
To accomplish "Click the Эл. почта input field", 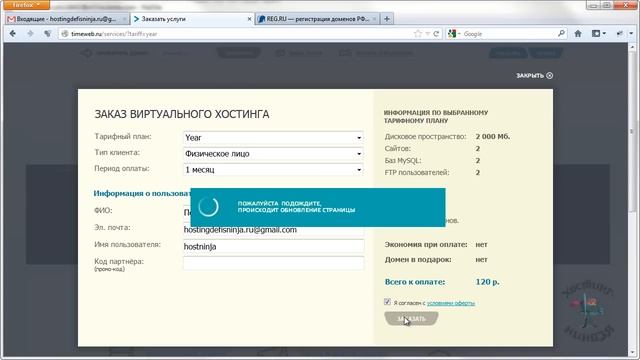I will click(x=273, y=230).
